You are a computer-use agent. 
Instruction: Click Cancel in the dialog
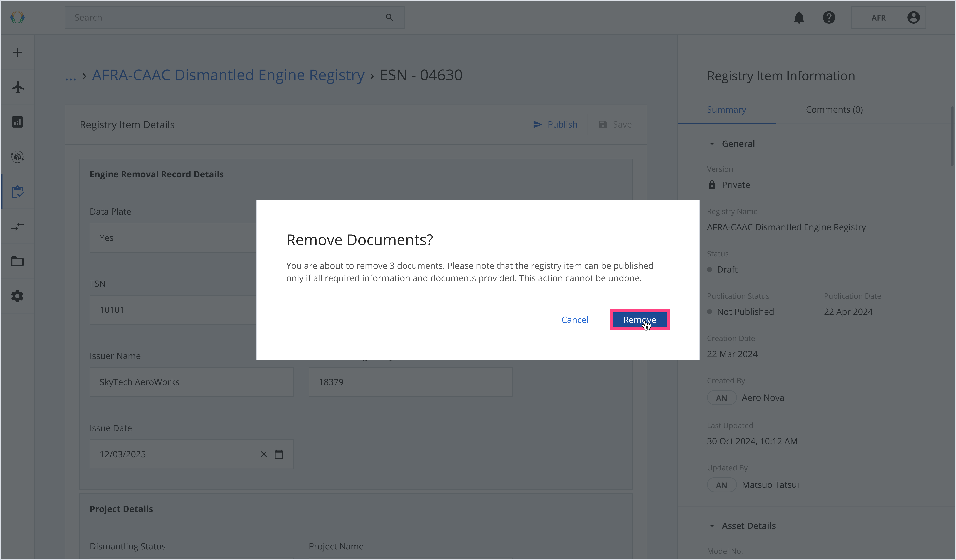click(x=575, y=320)
